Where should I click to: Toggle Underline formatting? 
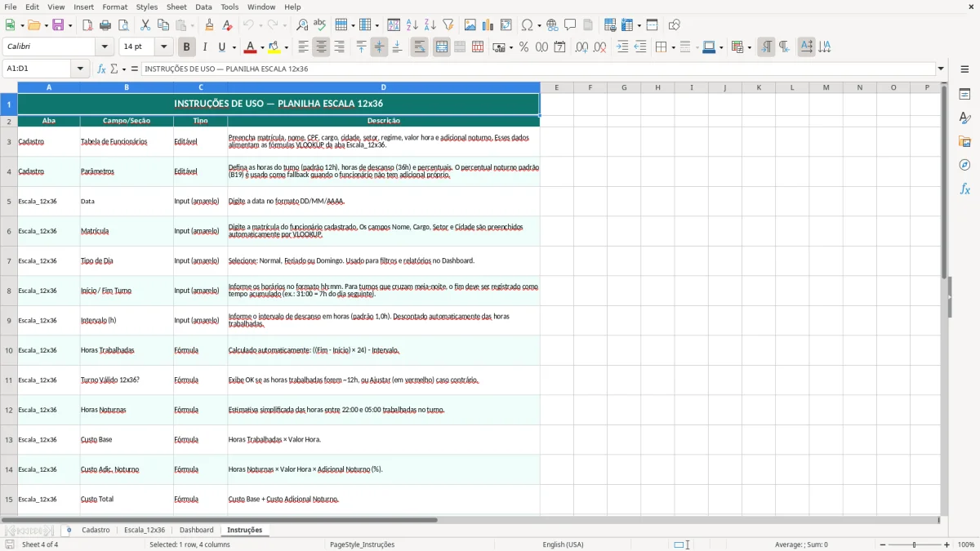pyautogui.click(x=222, y=47)
